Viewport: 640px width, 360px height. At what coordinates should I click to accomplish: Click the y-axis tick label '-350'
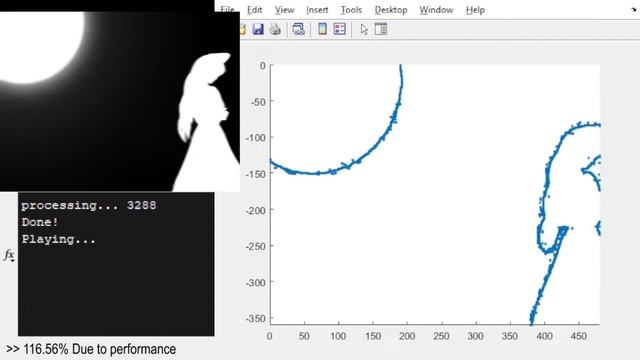tap(256, 318)
